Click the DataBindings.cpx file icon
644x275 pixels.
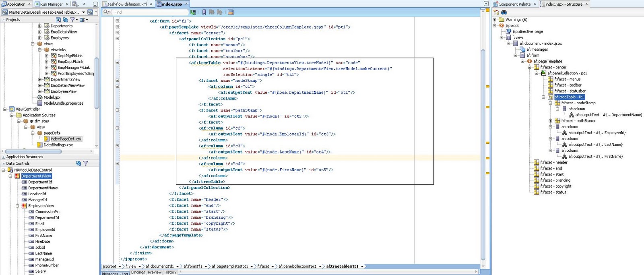click(x=40, y=145)
